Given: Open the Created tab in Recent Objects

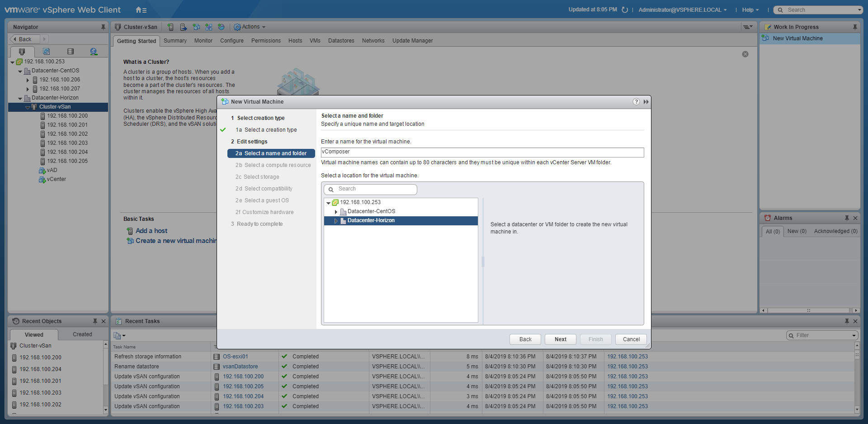Looking at the screenshot, I should (82, 334).
